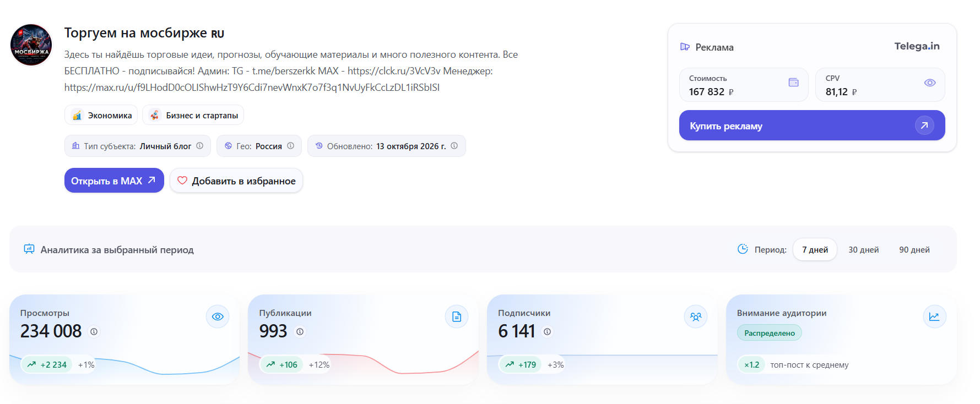Click the Распределено status badge
Screen dimensions: 980x404
click(770, 333)
